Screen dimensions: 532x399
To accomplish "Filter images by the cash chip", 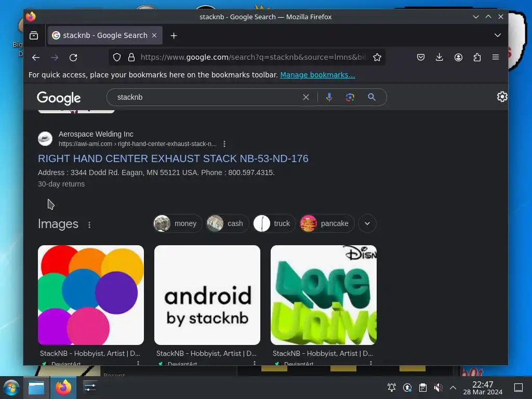I will [228, 223].
